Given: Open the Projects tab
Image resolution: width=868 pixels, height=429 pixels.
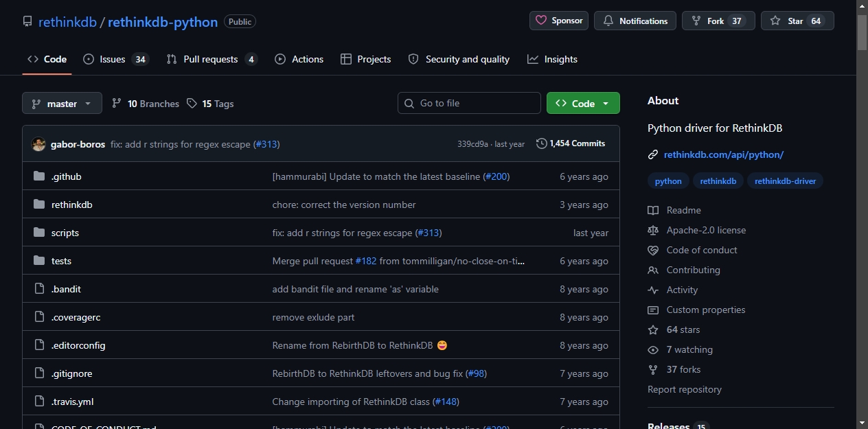Looking at the screenshot, I should pos(365,59).
